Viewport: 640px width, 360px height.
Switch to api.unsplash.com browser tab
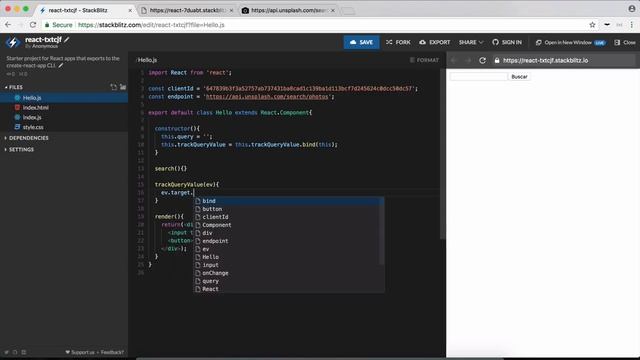288,10
